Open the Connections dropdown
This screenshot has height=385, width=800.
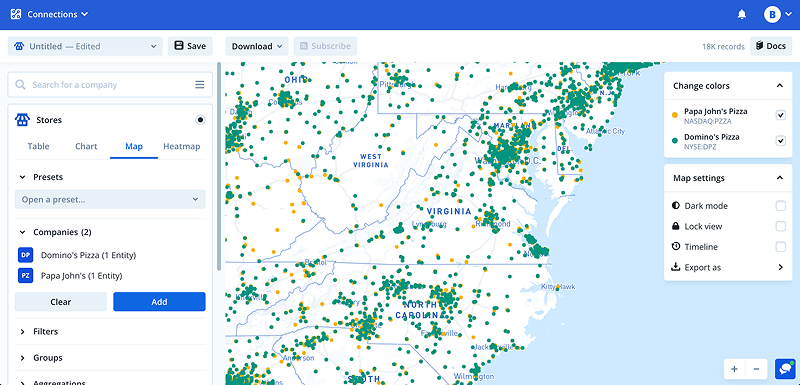57,14
